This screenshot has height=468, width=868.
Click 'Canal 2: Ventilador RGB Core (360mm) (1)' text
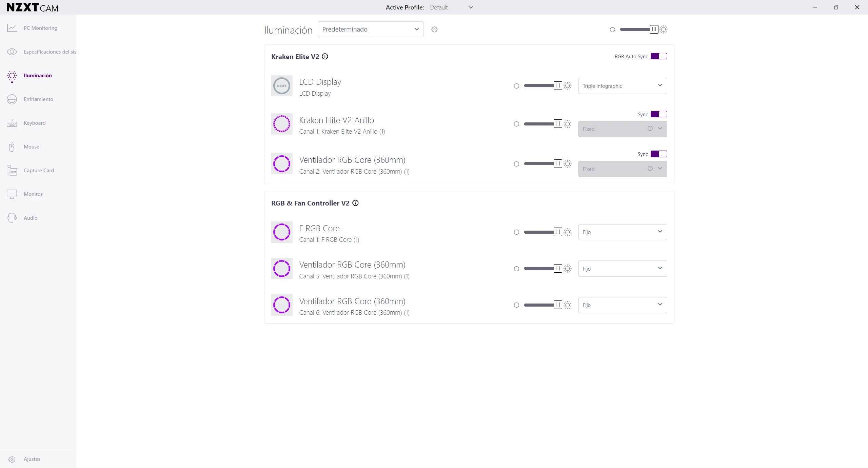point(354,172)
